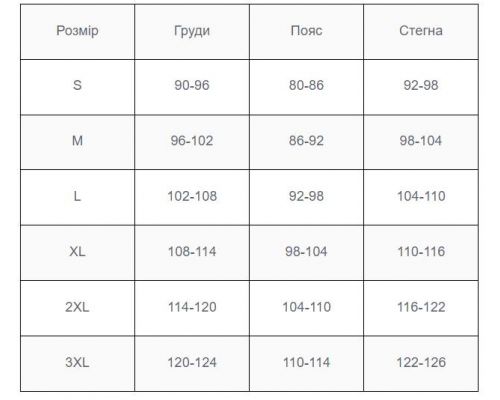Click chest value 90-96
This screenshot has width=500, height=400.
tap(192, 85)
